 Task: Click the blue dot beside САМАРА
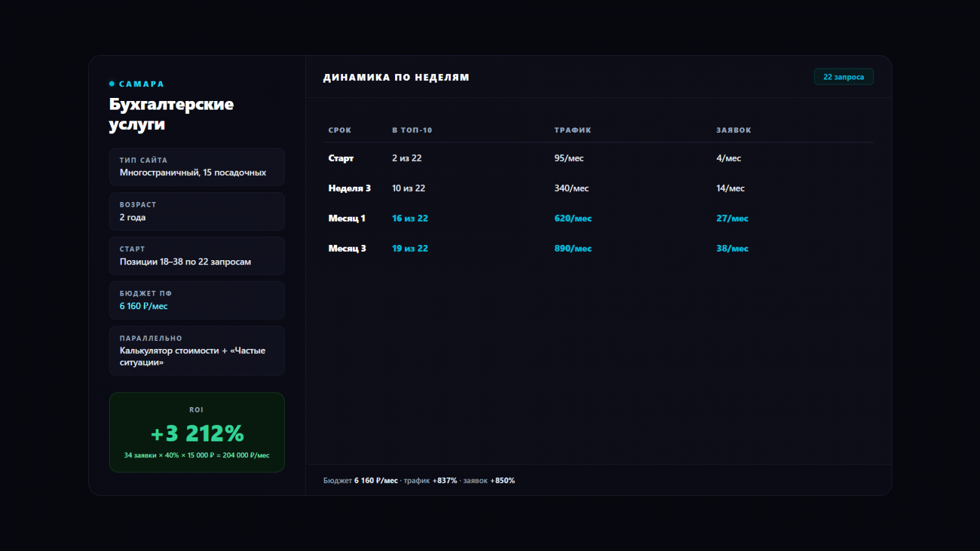pyautogui.click(x=112, y=84)
